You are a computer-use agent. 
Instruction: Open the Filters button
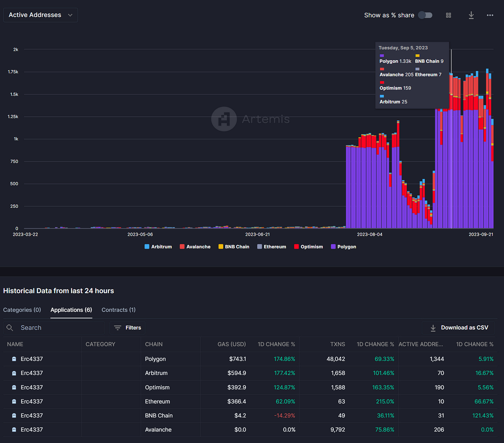click(x=128, y=328)
